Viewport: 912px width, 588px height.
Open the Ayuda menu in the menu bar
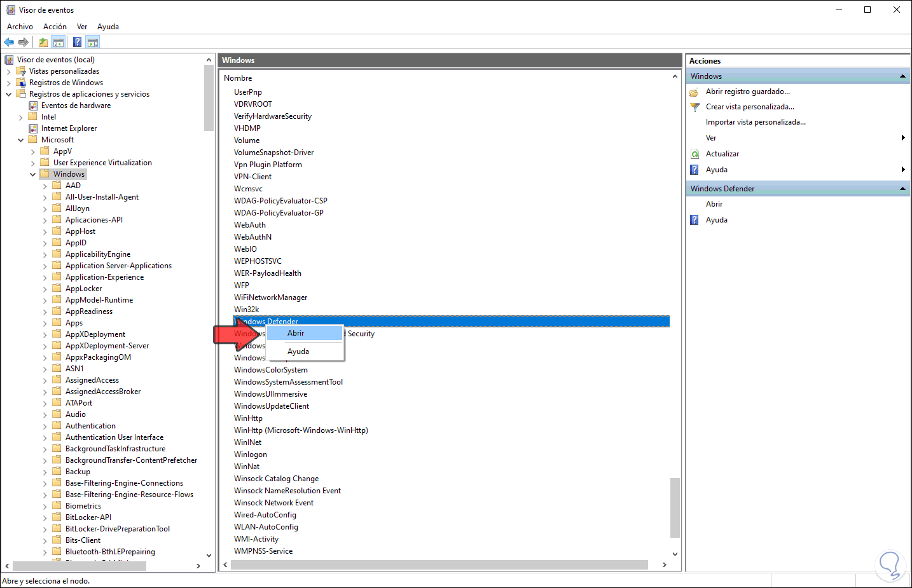point(108,27)
